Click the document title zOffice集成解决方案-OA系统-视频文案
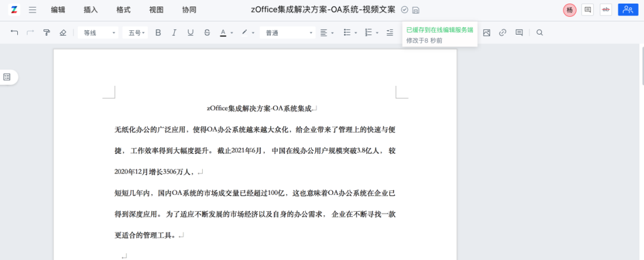Viewport: 644px width, 260px height. coord(323,10)
